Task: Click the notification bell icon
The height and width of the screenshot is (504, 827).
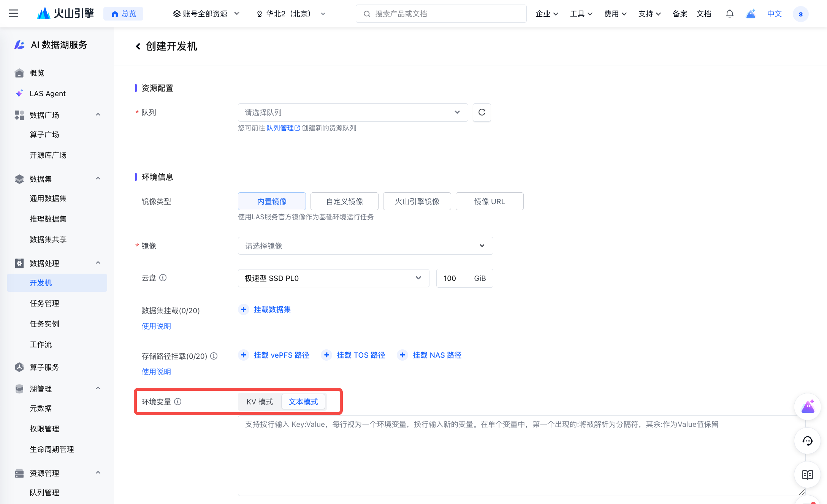Action: tap(729, 14)
